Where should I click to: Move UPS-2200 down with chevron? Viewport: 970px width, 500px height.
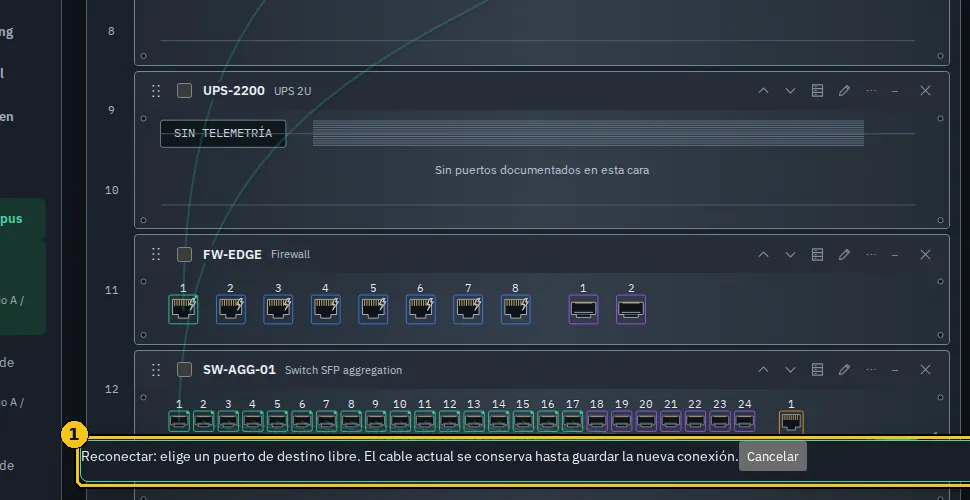790,91
